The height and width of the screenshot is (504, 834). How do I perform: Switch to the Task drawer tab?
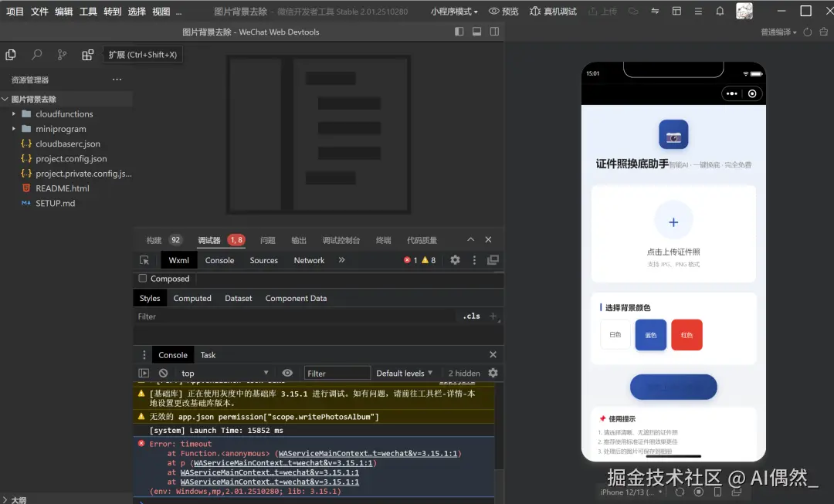pos(208,354)
